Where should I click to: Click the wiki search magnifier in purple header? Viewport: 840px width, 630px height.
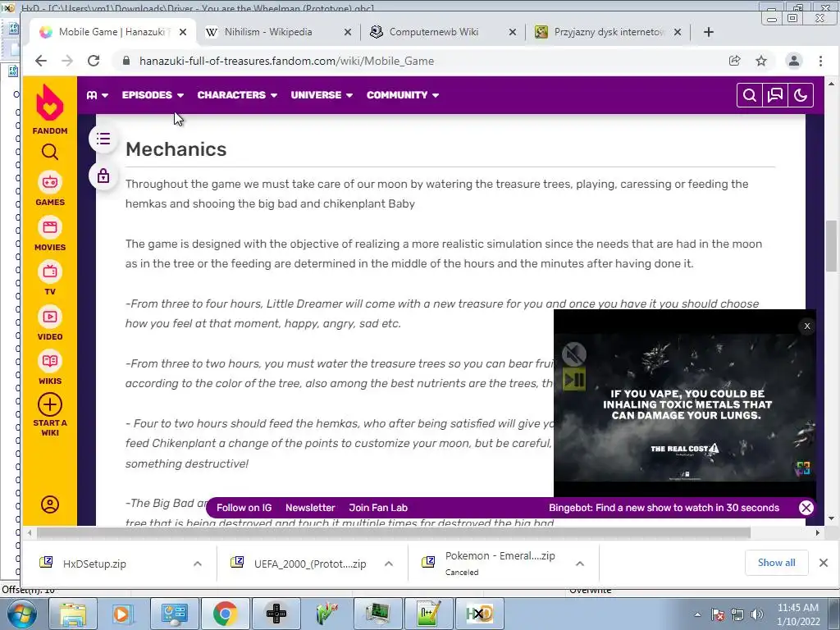coord(750,95)
